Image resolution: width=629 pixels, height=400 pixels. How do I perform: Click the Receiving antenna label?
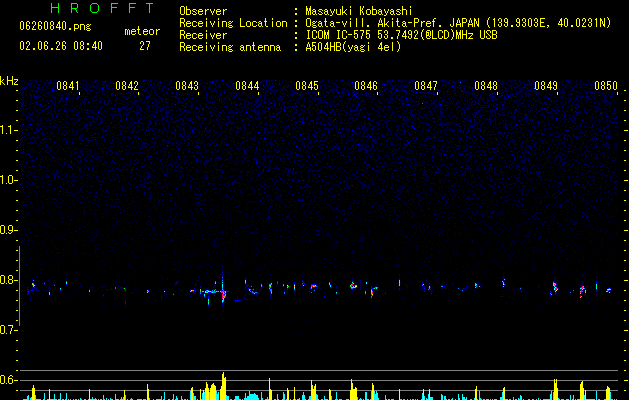[230, 47]
